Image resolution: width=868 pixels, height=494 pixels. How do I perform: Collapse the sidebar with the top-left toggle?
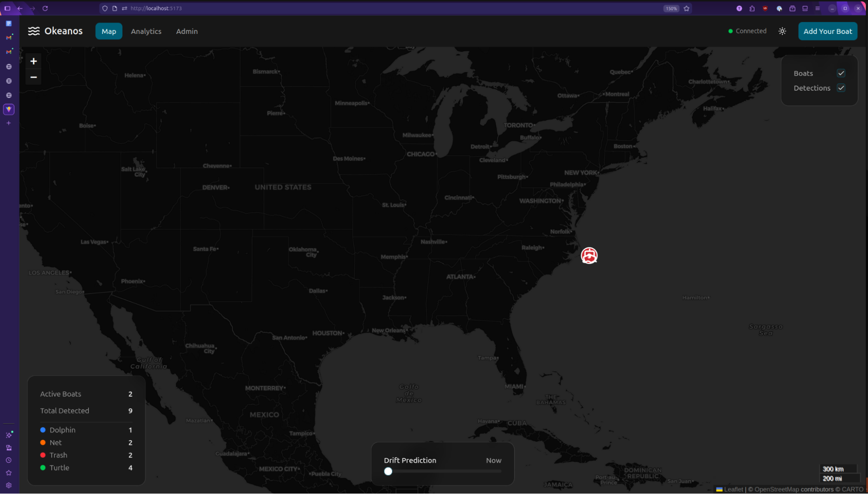(x=7, y=8)
